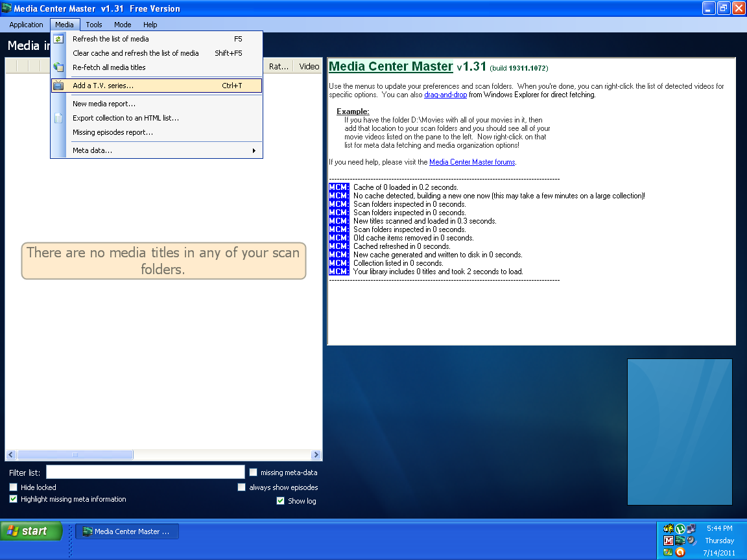Open the uTorrent tray icon
The width and height of the screenshot is (747, 560).
tap(680, 529)
